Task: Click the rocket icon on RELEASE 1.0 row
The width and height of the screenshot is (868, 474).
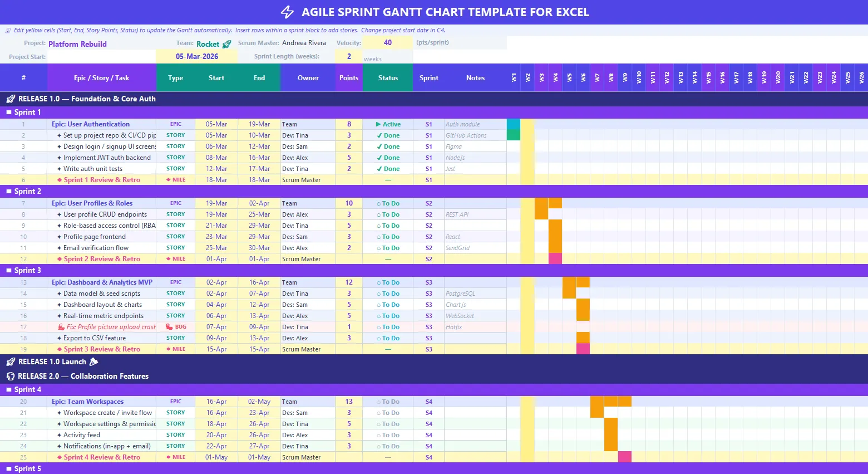Action: click(x=11, y=99)
